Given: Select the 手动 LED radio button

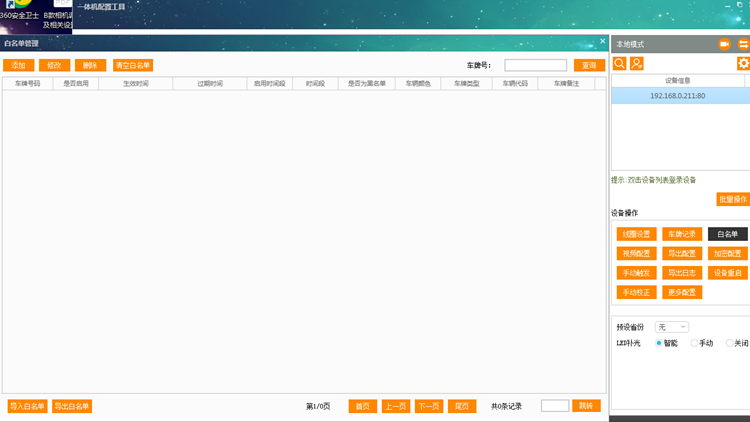Looking at the screenshot, I should pyautogui.click(x=694, y=343).
